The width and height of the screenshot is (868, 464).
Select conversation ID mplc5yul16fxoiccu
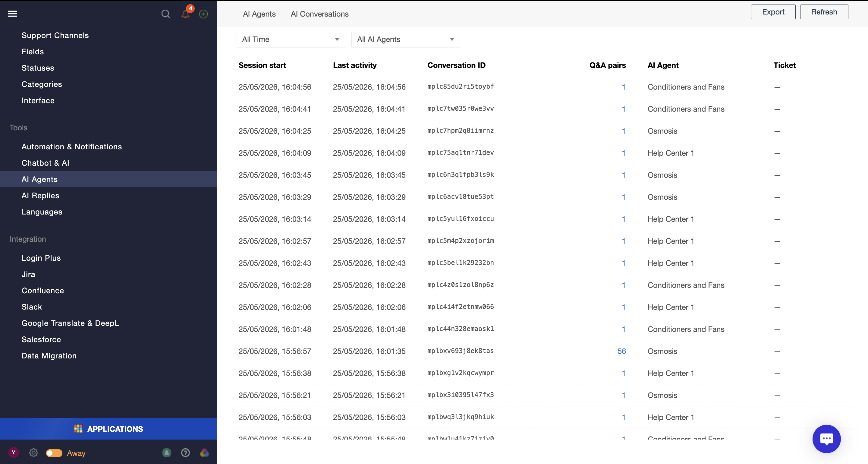tap(461, 218)
